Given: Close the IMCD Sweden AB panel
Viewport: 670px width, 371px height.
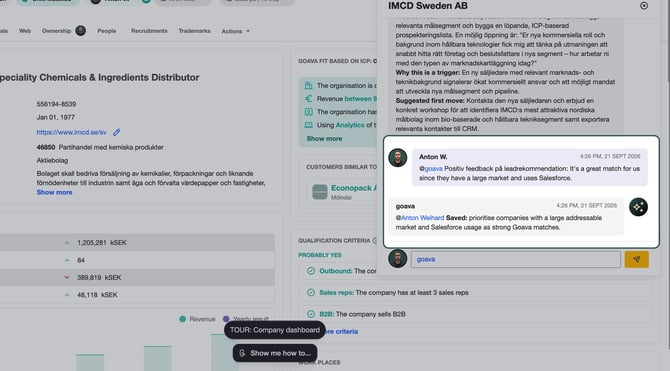Looking at the screenshot, I should [x=644, y=6].
